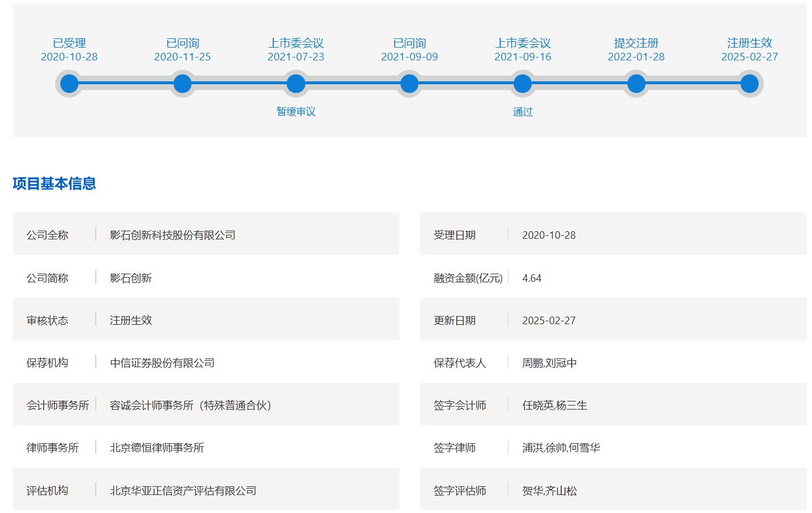Select the timeline dot dated 2021-07-23

point(296,84)
